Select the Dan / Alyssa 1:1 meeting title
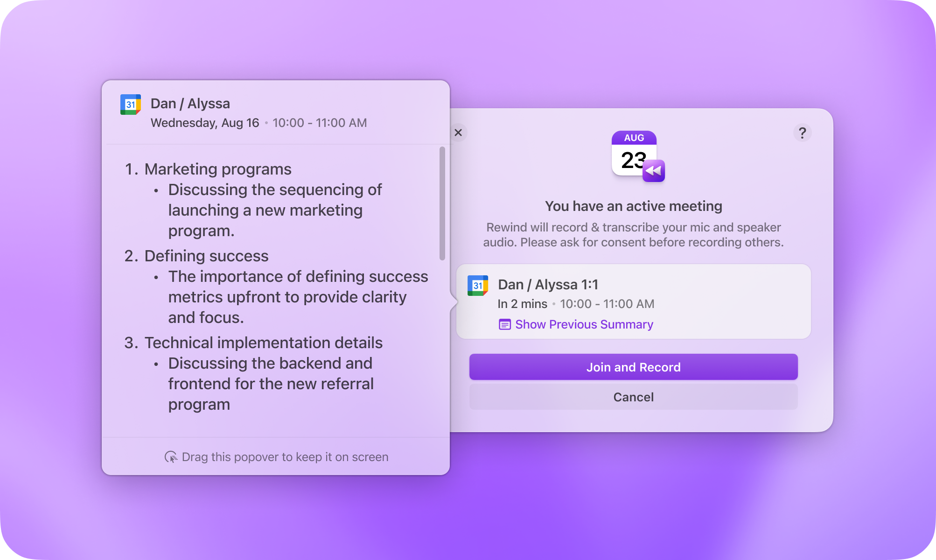This screenshot has width=936, height=560. click(548, 284)
